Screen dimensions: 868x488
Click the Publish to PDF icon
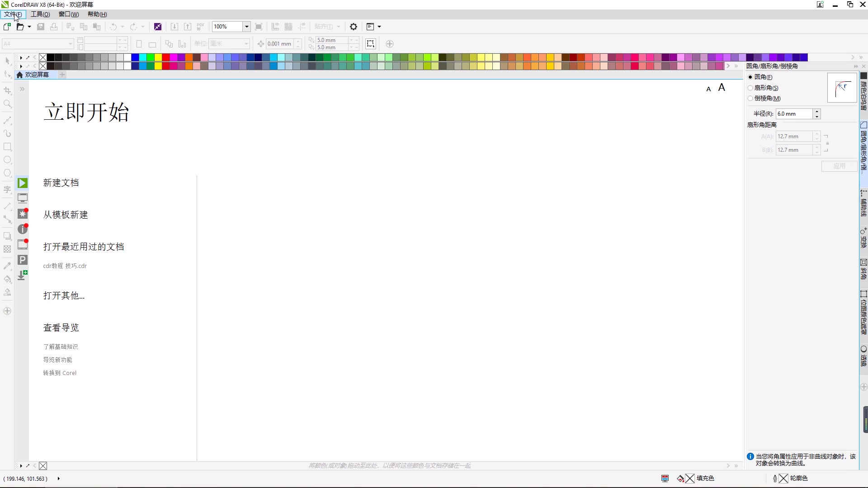201,27
